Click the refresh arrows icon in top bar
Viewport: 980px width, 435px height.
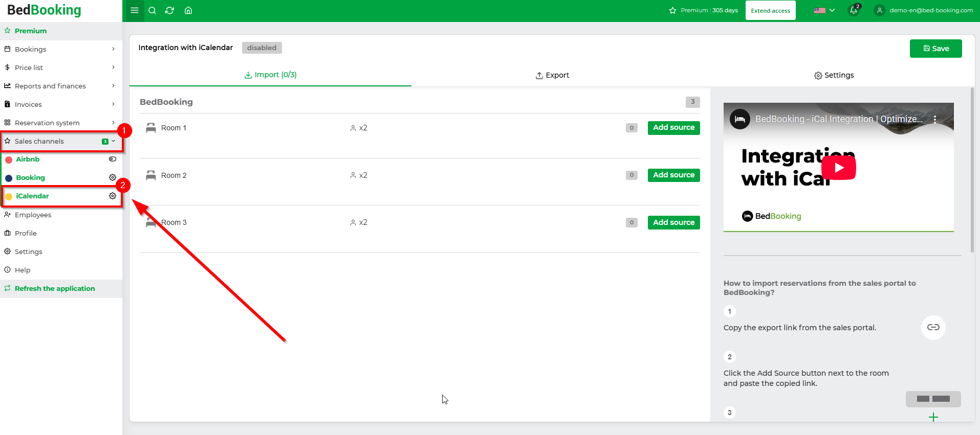pyautogui.click(x=170, y=10)
